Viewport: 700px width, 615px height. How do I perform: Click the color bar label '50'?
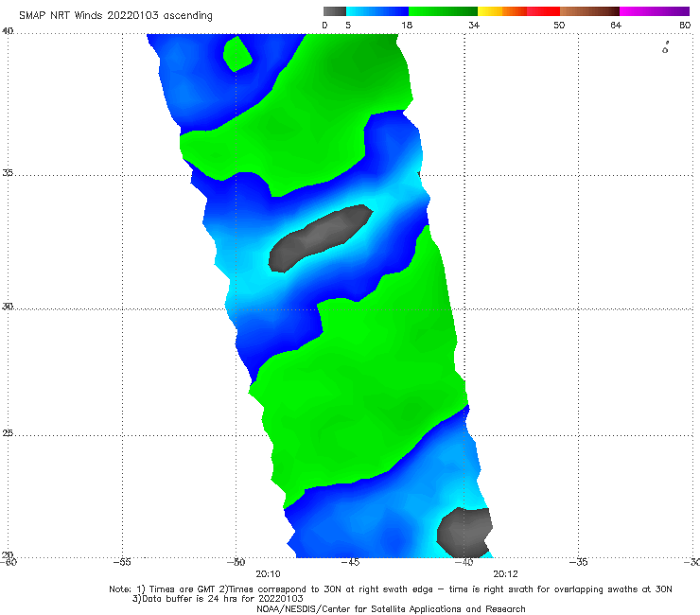point(559,25)
